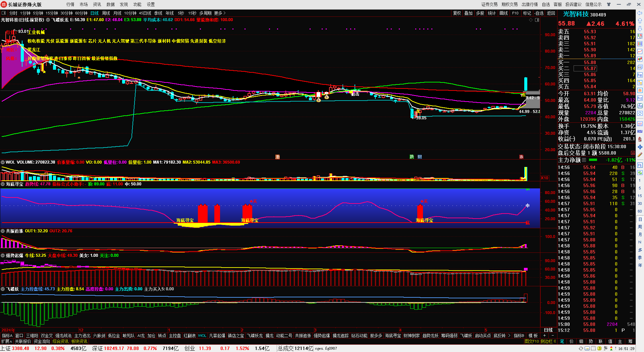Click the back arrow in right sidebar
The height and width of the screenshot is (352, 644).
640,13
